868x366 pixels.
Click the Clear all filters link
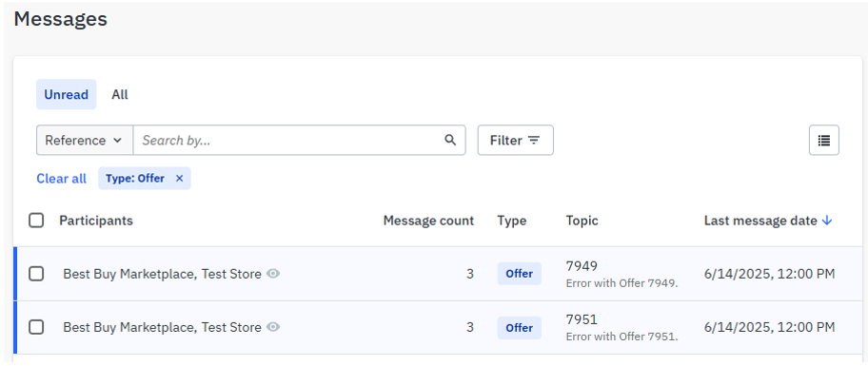[x=62, y=179]
